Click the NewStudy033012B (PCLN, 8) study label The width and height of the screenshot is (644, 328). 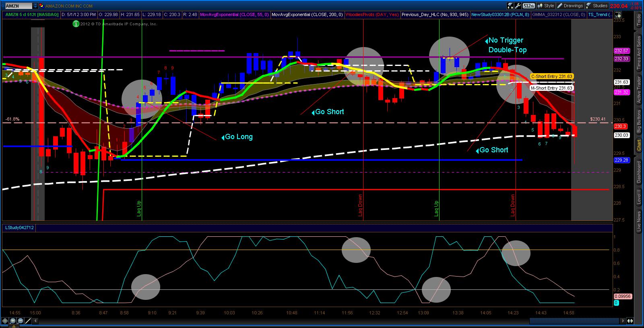pyautogui.click(x=500, y=15)
